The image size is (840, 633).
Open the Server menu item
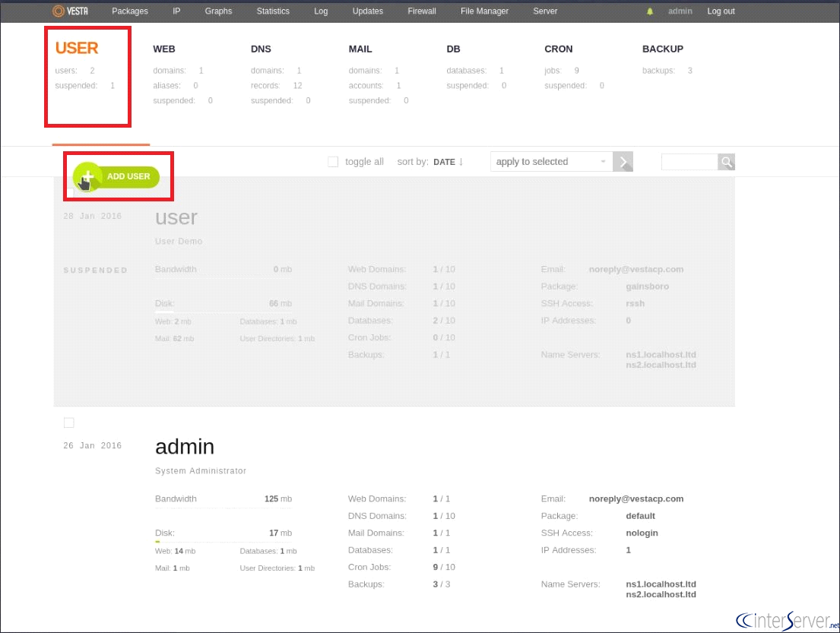pos(545,11)
